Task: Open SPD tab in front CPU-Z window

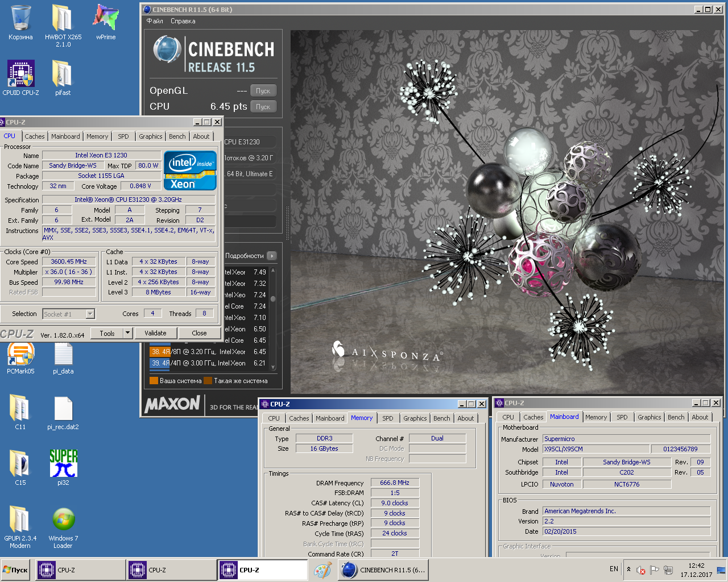Action: (123, 136)
